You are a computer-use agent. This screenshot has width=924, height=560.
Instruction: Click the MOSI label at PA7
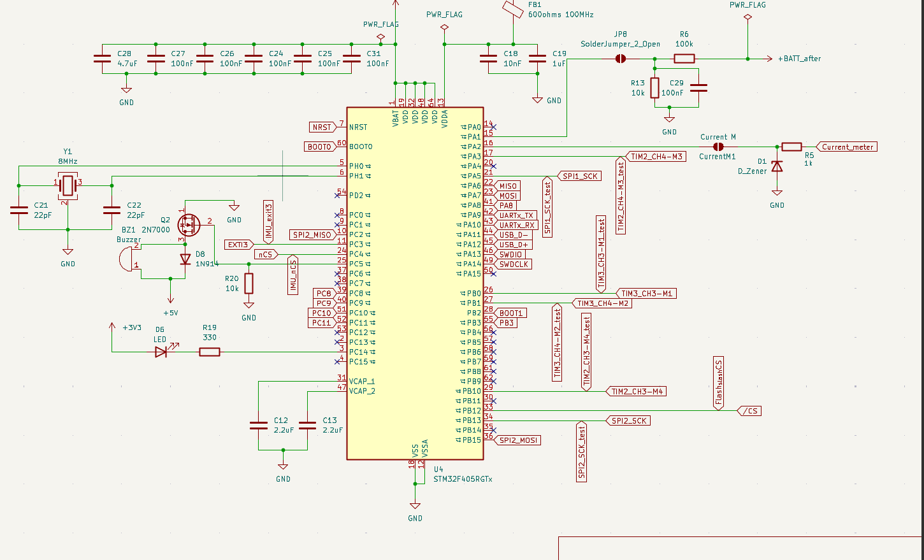pyautogui.click(x=507, y=196)
